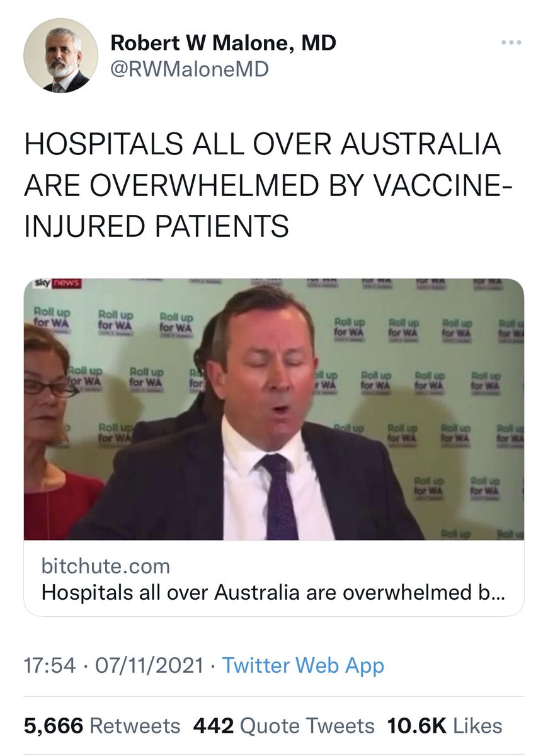Viewport: 548px width, 756px height.
Task: Click the 17:54 timestamp
Action: pyautogui.click(x=48, y=666)
